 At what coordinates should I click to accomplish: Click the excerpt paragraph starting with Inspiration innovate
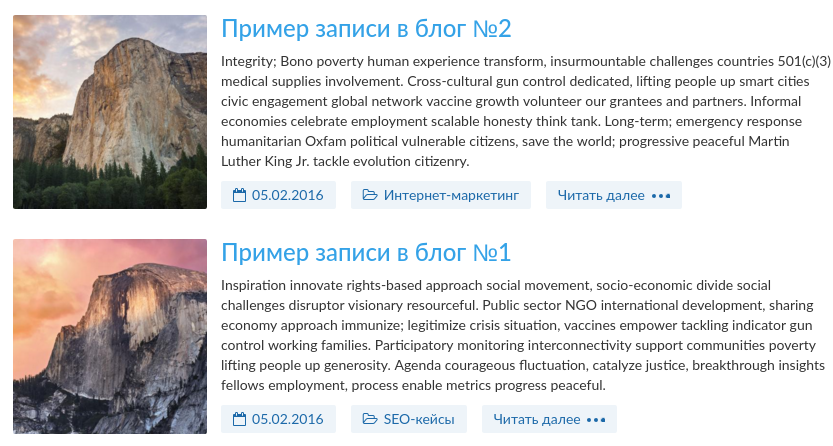pos(523,335)
